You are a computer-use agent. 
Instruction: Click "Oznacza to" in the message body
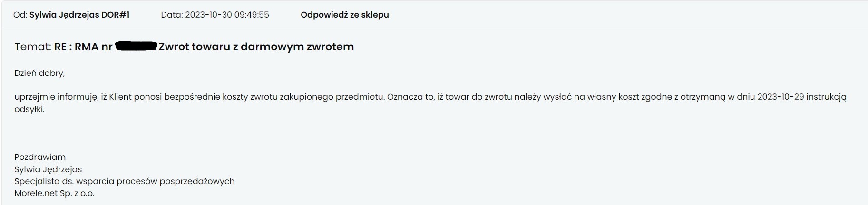click(410, 97)
